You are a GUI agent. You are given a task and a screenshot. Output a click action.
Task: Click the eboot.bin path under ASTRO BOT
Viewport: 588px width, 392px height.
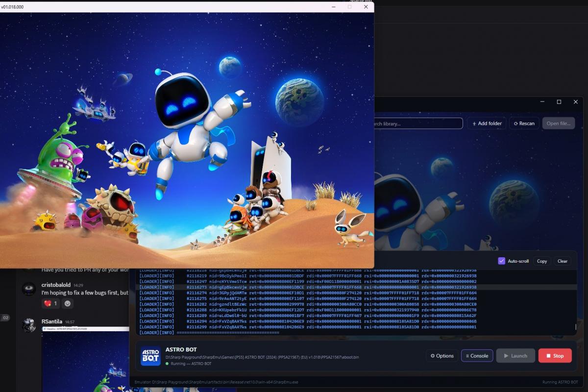(x=262, y=357)
